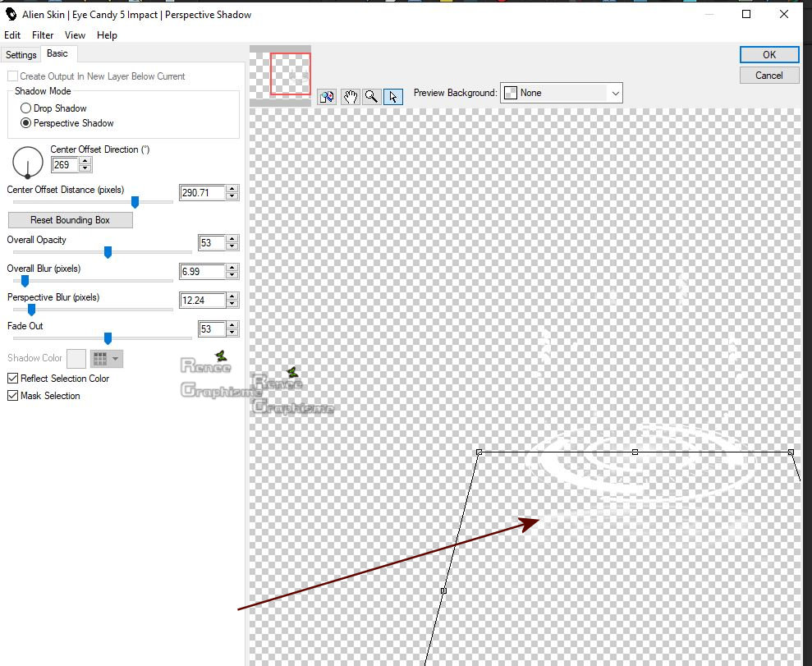Close the Eye Candy dialog window

784,14
